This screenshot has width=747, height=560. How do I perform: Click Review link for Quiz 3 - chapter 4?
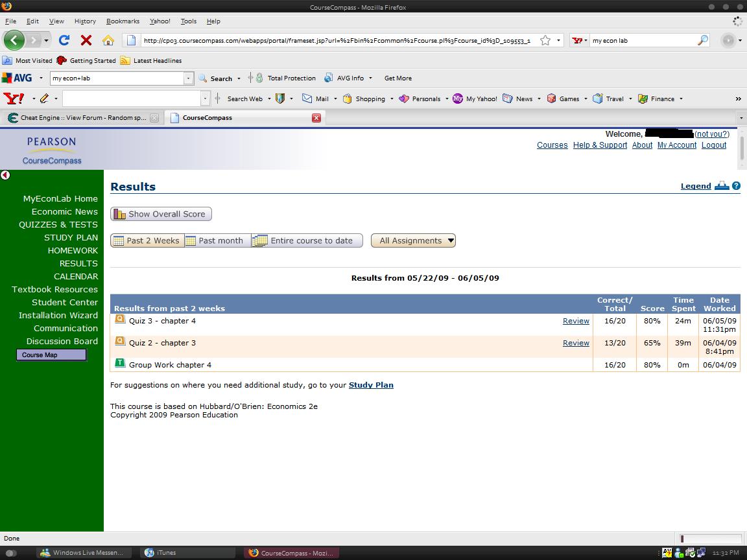coord(575,321)
